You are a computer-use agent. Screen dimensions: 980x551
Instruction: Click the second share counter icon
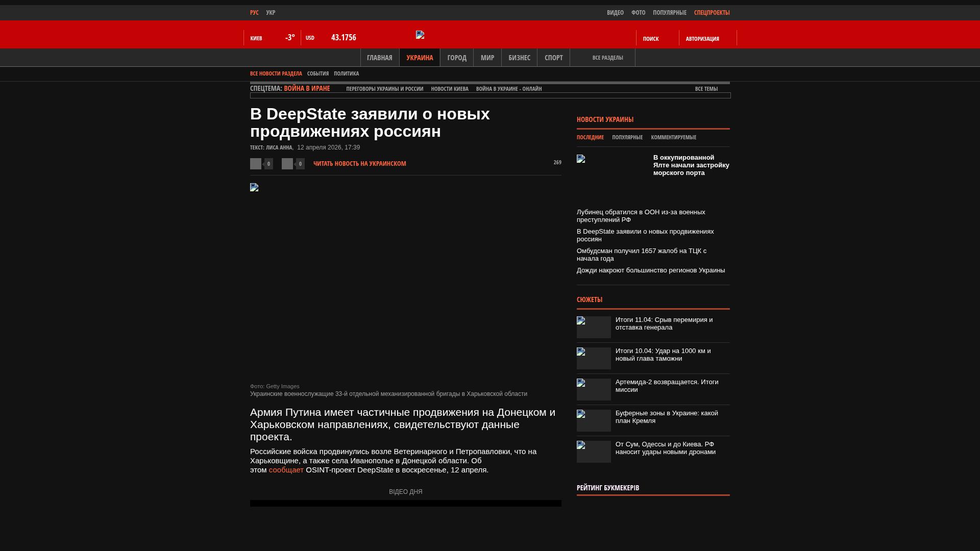287,164
